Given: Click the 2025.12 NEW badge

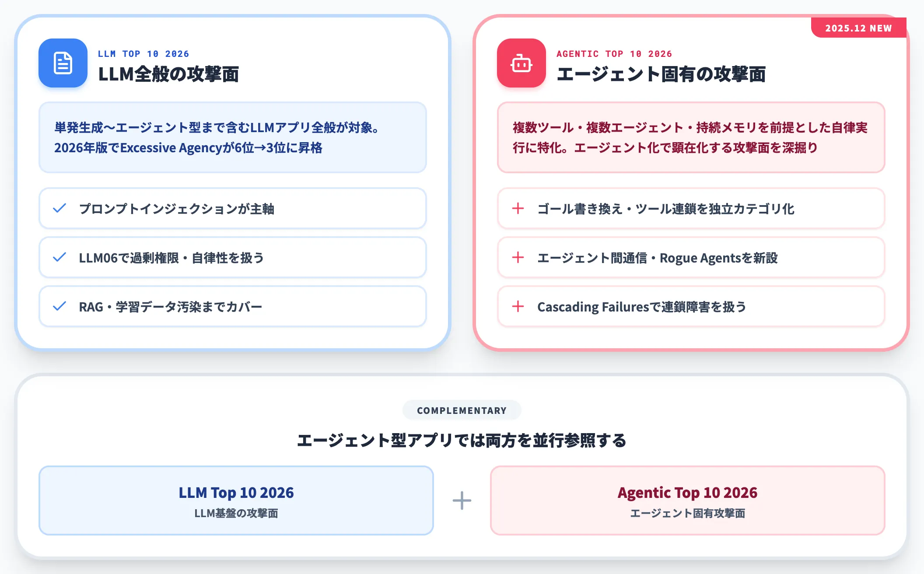Looking at the screenshot, I should click(x=859, y=28).
